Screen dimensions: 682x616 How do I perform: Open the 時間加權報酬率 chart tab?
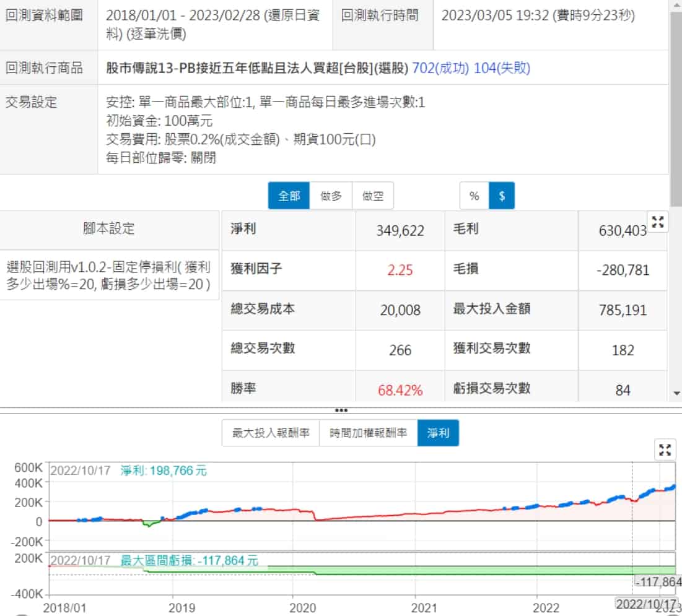[x=369, y=433]
